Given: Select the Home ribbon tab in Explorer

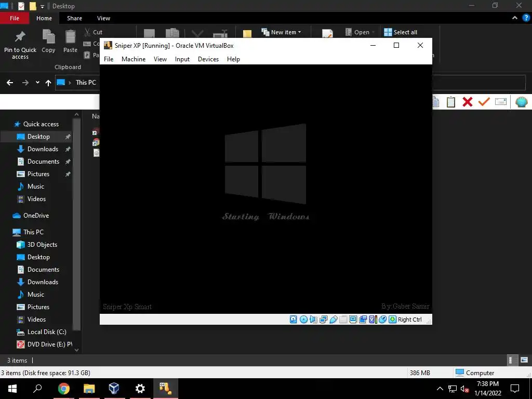Looking at the screenshot, I should pyautogui.click(x=44, y=18).
